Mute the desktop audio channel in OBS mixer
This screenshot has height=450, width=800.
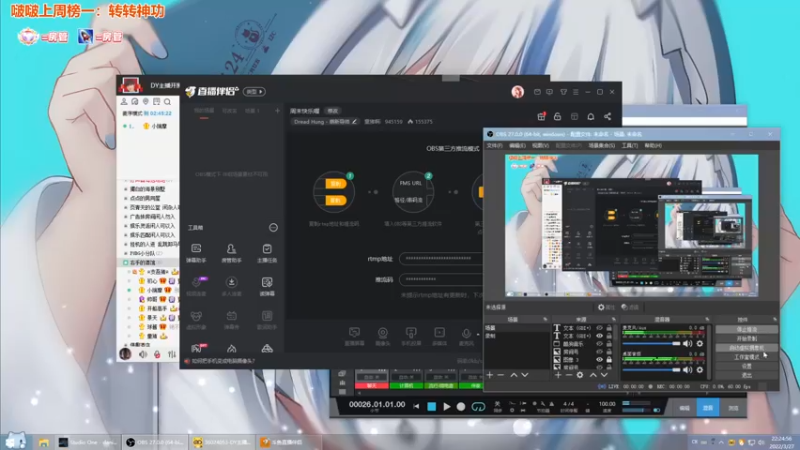(688, 369)
